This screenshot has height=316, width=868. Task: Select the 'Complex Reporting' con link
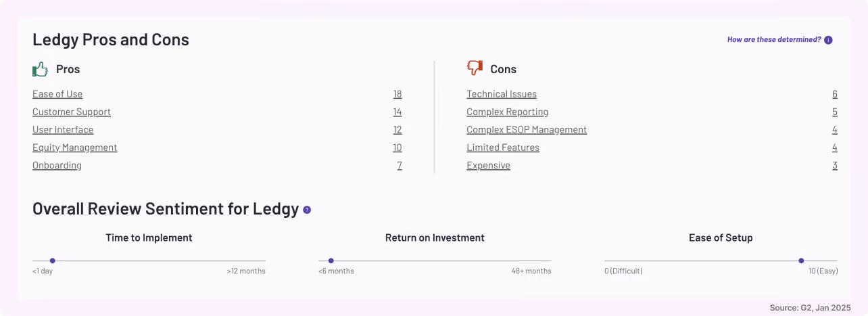point(508,112)
